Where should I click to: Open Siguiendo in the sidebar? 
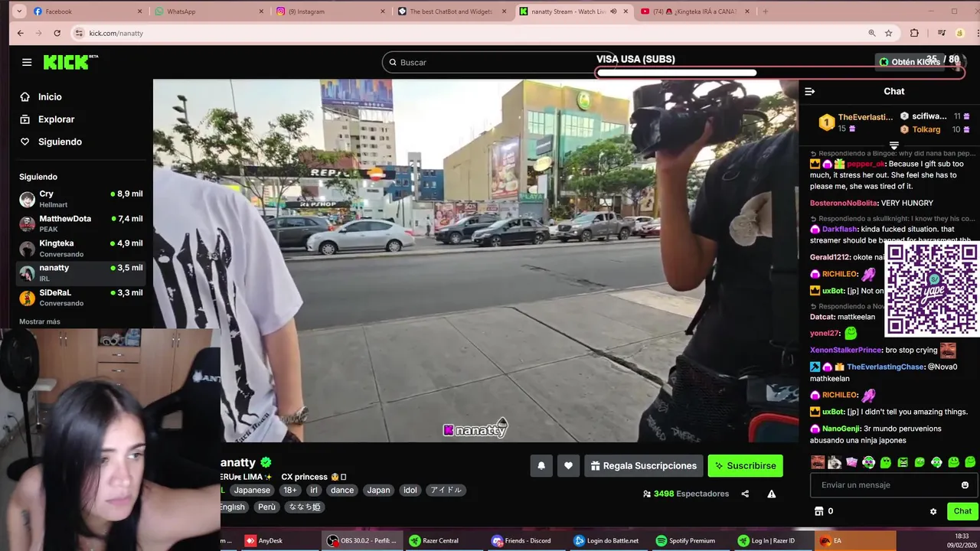(60, 142)
